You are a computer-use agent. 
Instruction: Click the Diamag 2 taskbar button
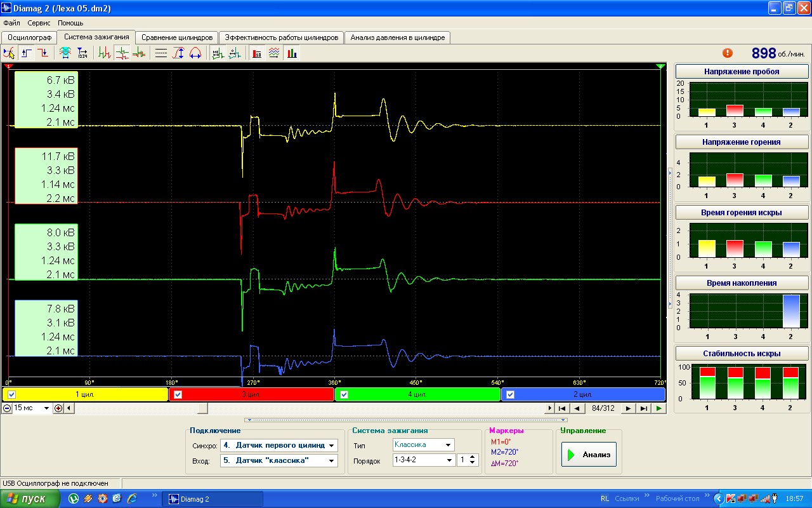[212, 499]
